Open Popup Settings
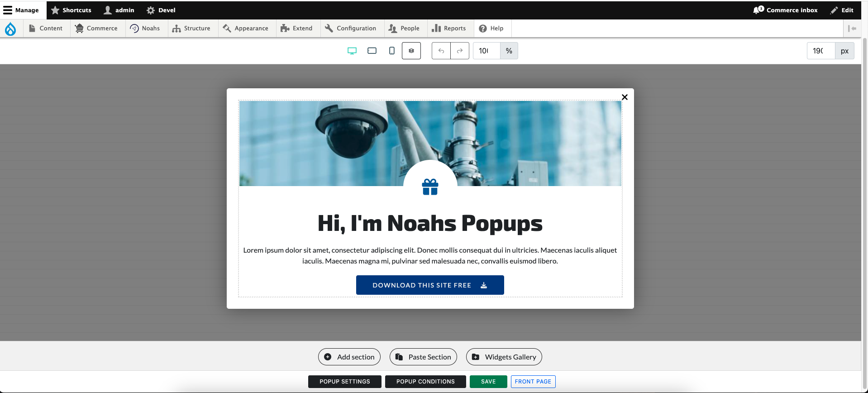Screen dimensions: 868x393 (345, 382)
